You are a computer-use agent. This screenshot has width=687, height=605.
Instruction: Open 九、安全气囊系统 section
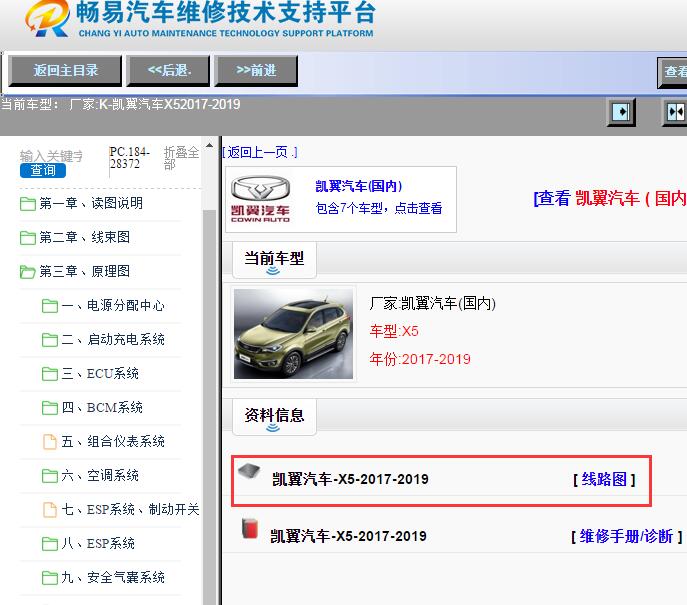tap(113, 577)
